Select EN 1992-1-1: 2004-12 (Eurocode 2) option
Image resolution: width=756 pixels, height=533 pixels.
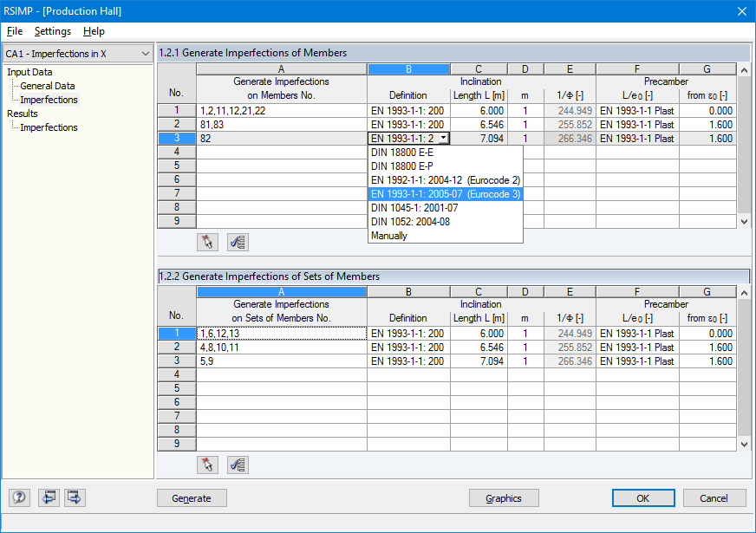click(x=445, y=180)
